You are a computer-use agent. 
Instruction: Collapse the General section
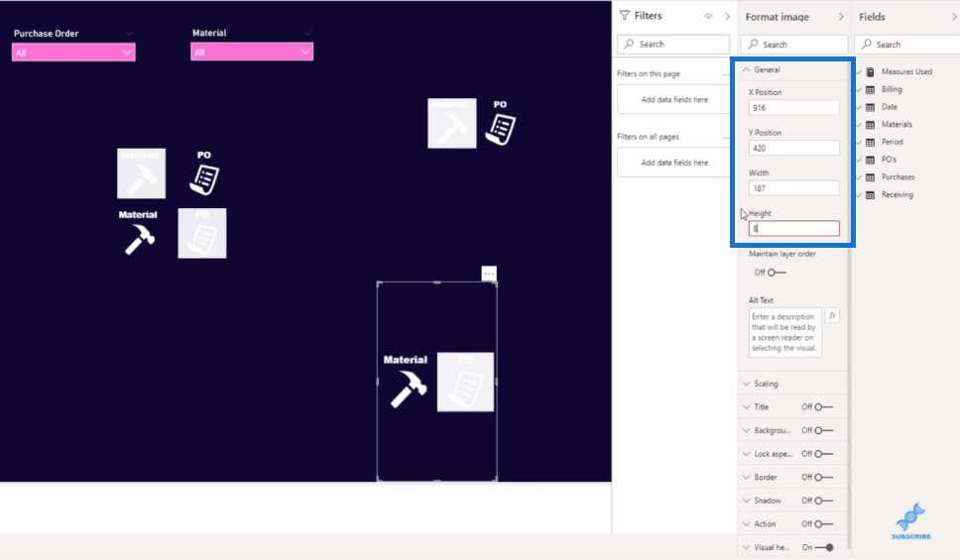[x=747, y=69]
